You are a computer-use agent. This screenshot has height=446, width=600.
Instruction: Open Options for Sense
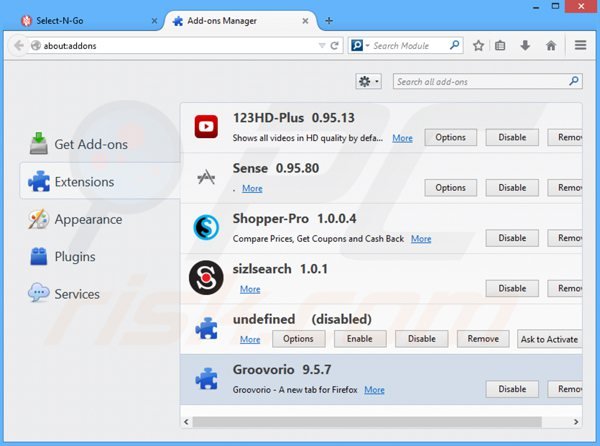450,188
